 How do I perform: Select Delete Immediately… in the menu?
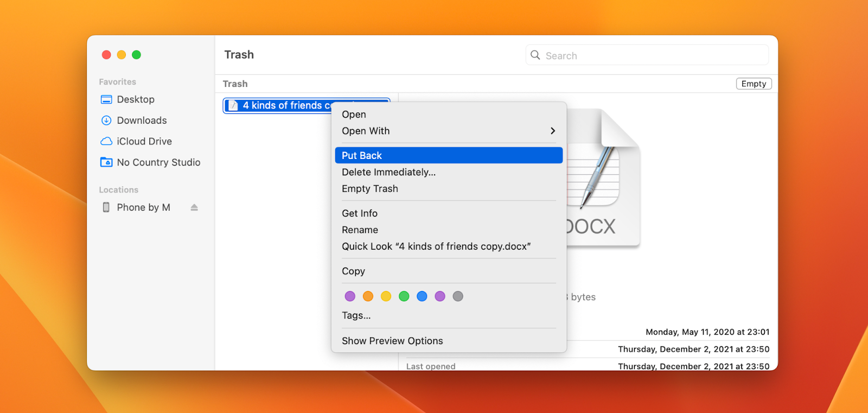click(x=388, y=172)
